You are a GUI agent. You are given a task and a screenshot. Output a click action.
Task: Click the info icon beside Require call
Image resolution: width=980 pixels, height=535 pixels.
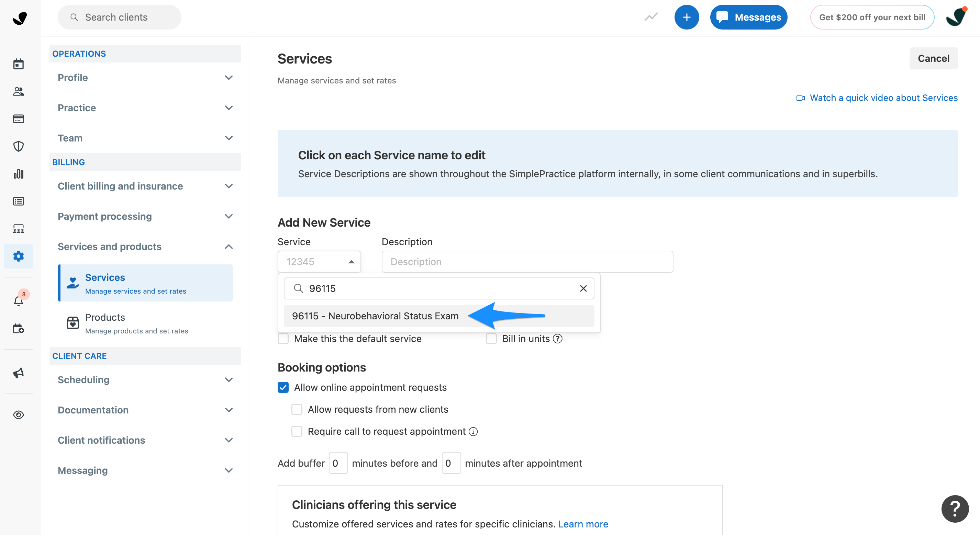pos(473,432)
